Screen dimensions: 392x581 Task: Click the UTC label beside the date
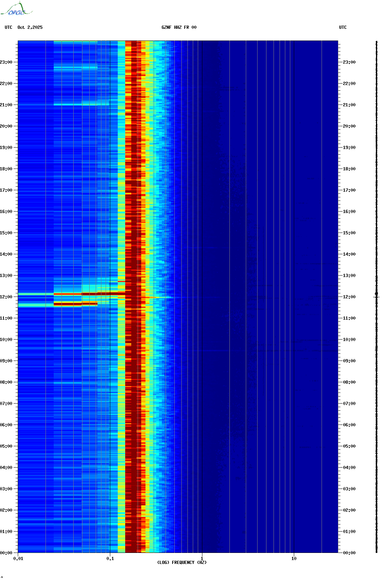coord(9,27)
